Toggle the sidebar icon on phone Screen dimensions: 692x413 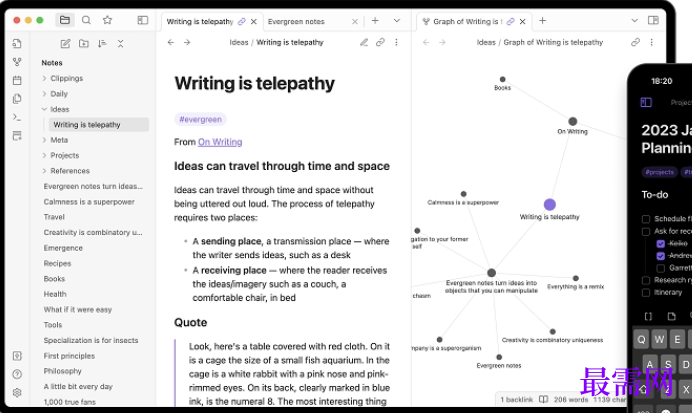click(x=646, y=102)
